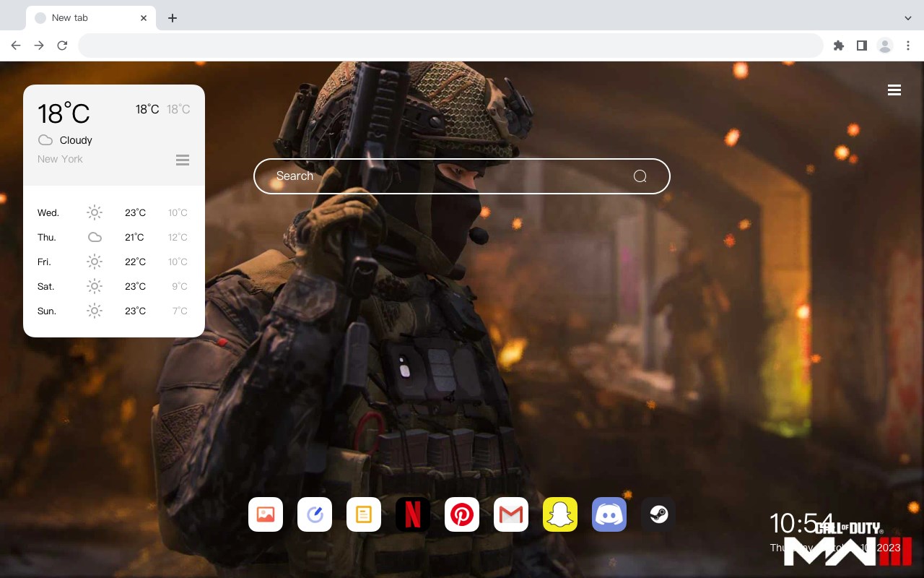Screen dimensions: 924x578
Task: Open the Pinterest shortcut
Action: [462, 514]
